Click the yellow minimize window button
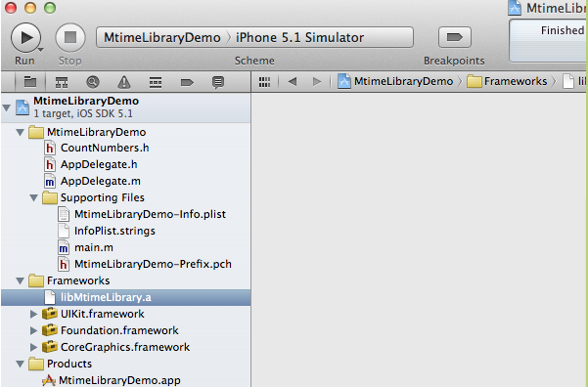This screenshot has height=387, width=588. coord(30,8)
